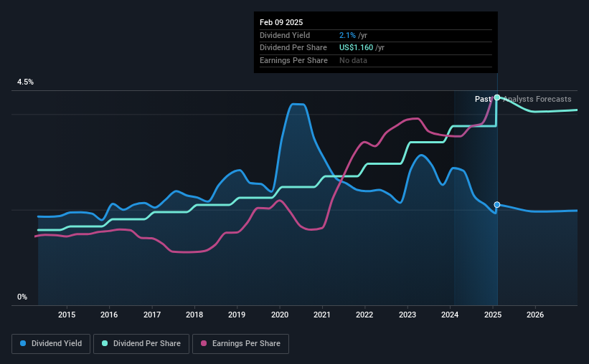Click the Dividend Yield marker at Feb 2025
The height and width of the screenshot is (364, 589).
click(x=496, y=205)
